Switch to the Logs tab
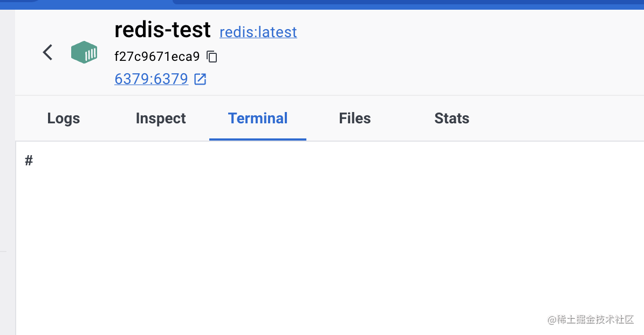The image size is (644, 335). 64,118
